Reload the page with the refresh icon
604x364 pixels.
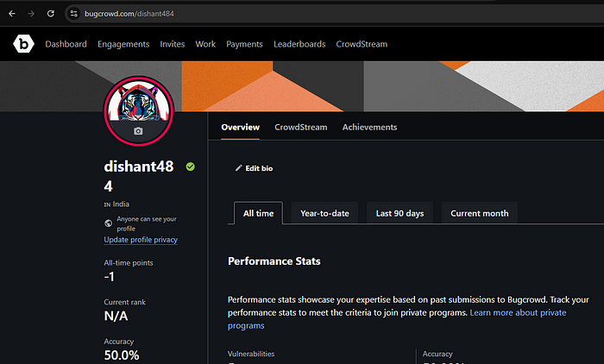pyautogui.click(x=50, y=14)
